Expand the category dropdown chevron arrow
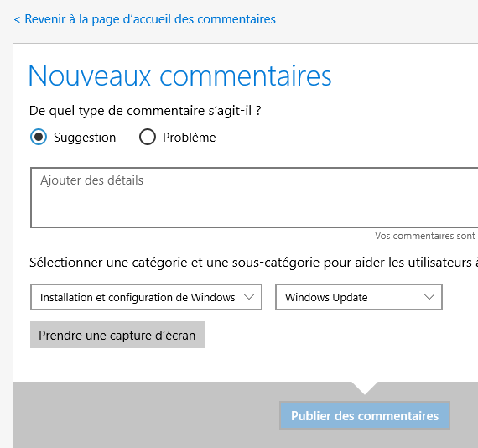The width and height of the screenshot is (478, 448). [249, 297]
